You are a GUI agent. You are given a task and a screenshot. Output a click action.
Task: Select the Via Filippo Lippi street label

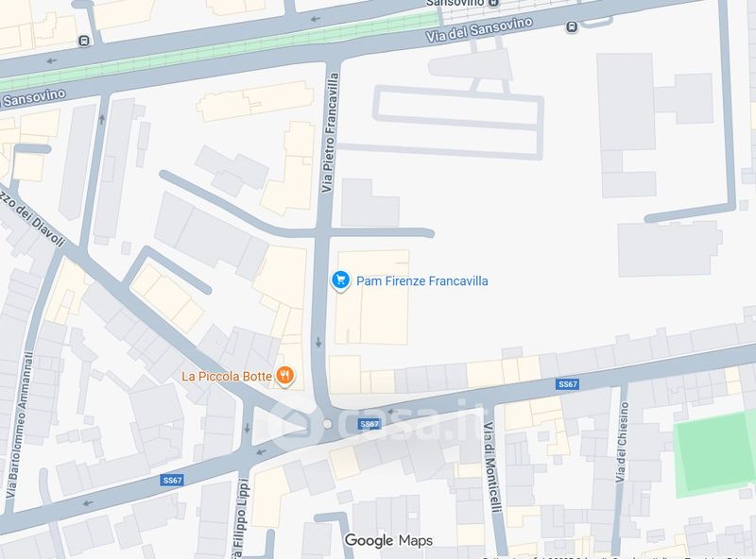coord(240,518)
